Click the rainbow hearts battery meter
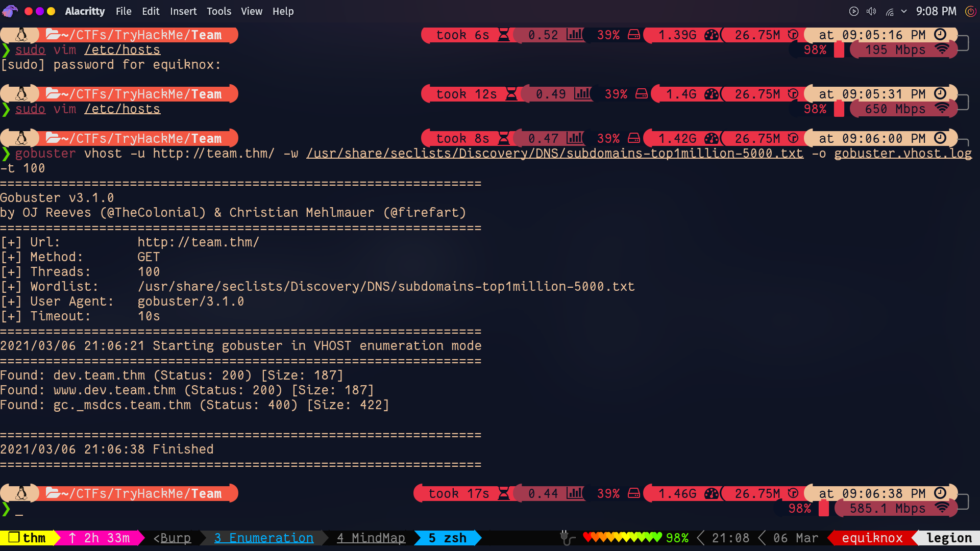 tap(622, 538)
